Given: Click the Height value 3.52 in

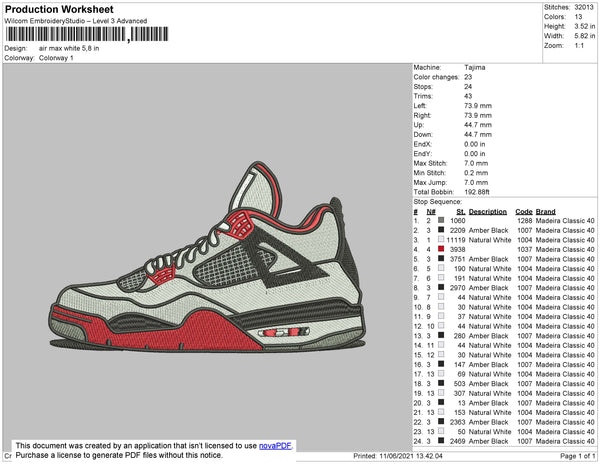Looking at the screenshot, I should click(x=584, y=26).
